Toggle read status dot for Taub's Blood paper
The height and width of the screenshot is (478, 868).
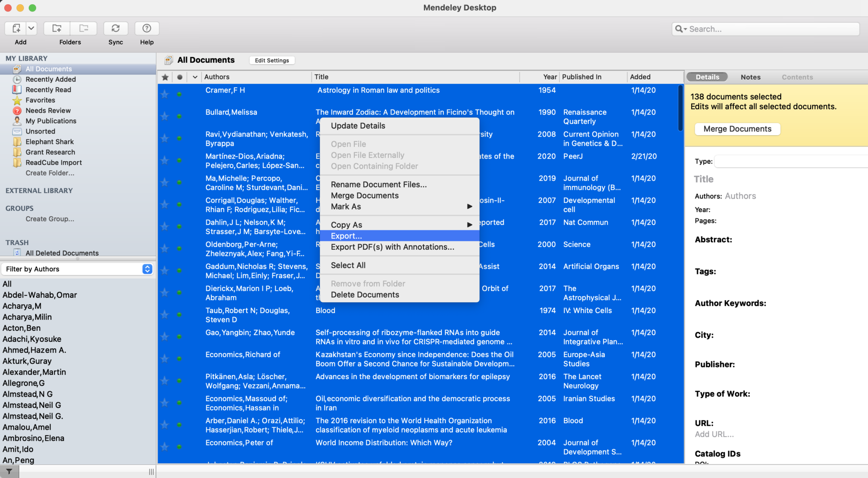point(180,314)
